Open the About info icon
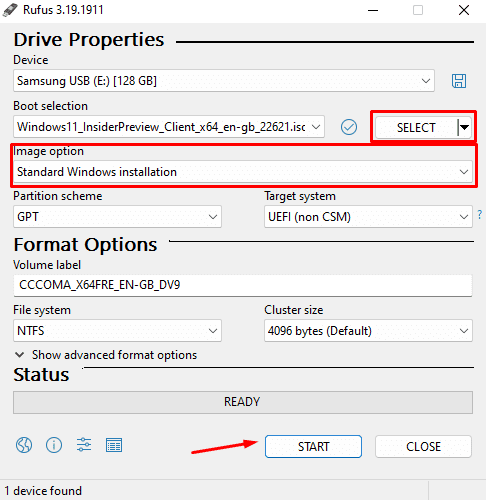The image size is (486, 500). (x=54, y=445)
